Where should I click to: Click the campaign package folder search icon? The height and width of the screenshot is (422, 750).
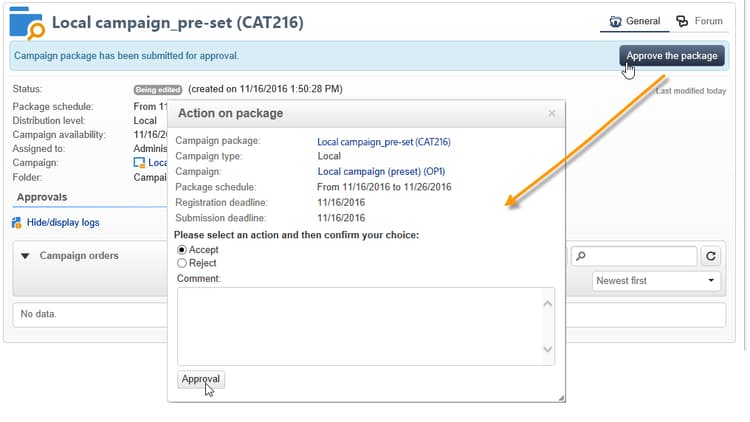click(26, 22)
